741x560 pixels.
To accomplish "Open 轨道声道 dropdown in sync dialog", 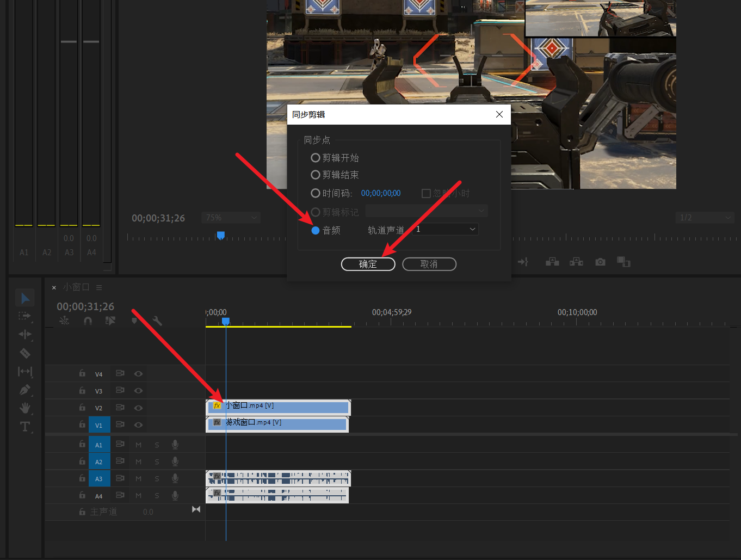I will (x=446, y=229).
